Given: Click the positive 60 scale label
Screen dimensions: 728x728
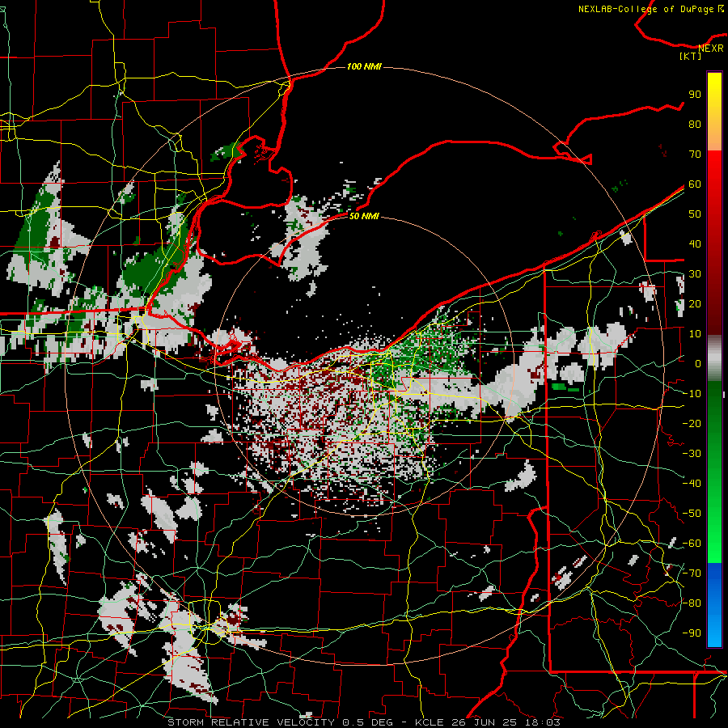Looking at the screenshot, I should [x=695, y=184].
